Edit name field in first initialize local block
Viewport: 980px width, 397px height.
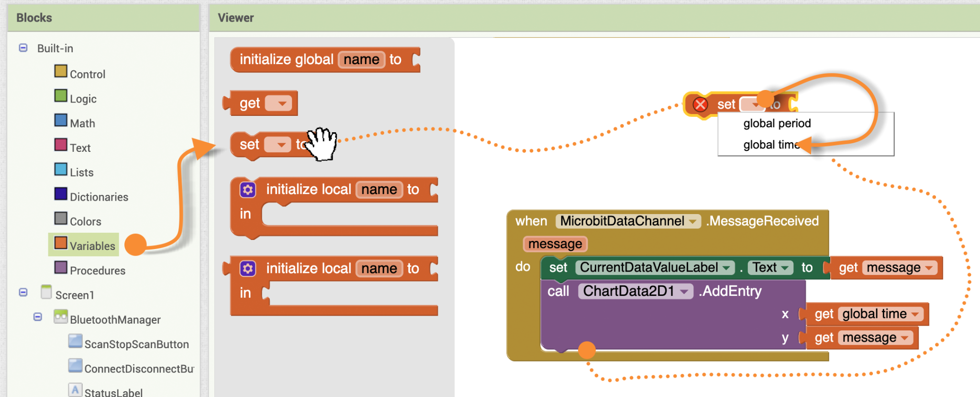click(379, 190)
